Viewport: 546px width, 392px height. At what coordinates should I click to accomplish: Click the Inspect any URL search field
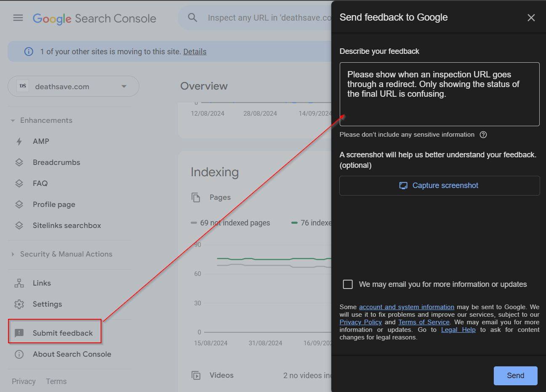(269, 18)
